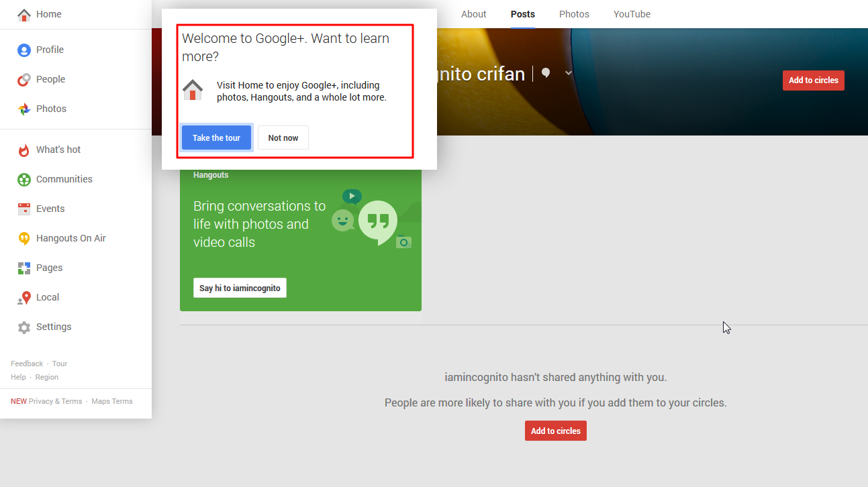Open the Pages icon in sidebar

click(x=24, y=268)
